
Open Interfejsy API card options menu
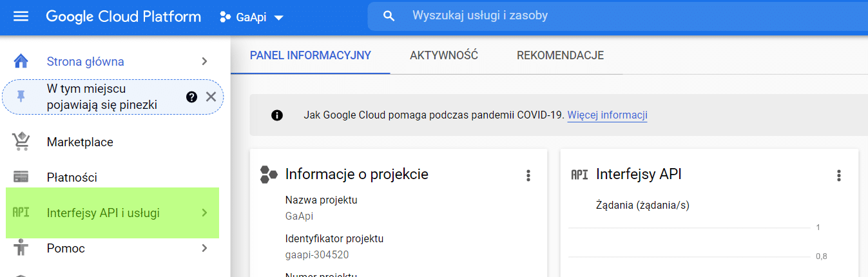pyautogui.click(x=838, y=175)
